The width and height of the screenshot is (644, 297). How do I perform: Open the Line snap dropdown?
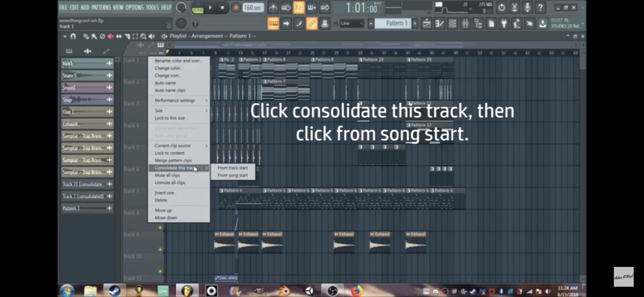click(352, 24)
